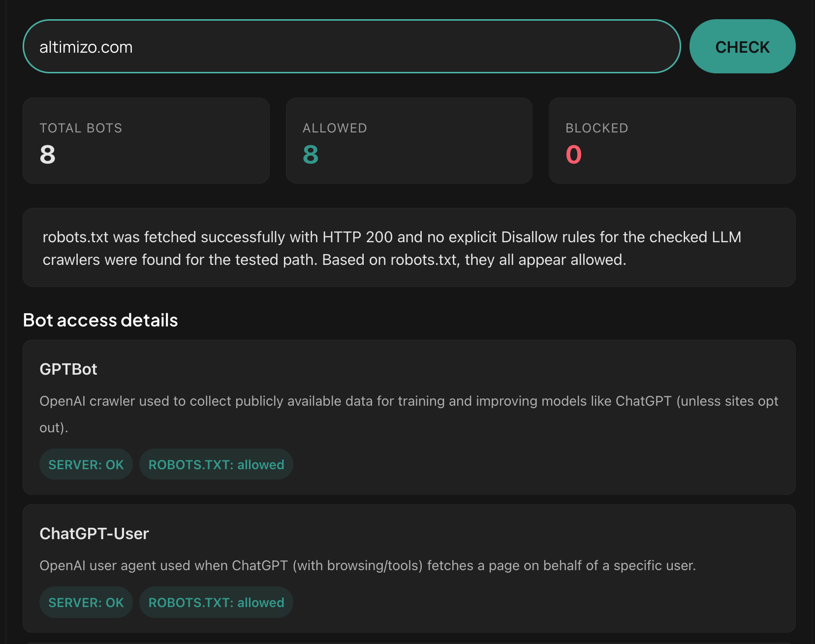Click the CHECK button
Image resolution: width=815 pixels, height=644 pixels.
tap(742, 46)
